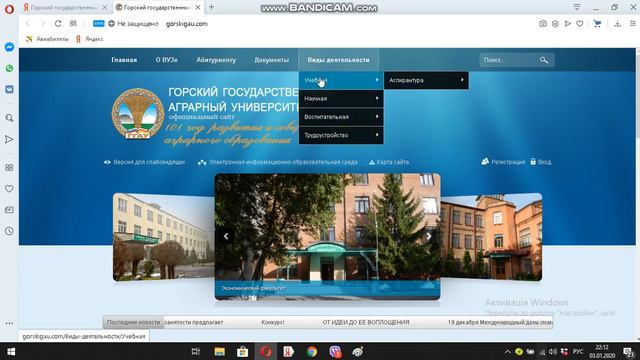Show hidden system tray icons
The image size is (640, 360).
click(507, 352)
